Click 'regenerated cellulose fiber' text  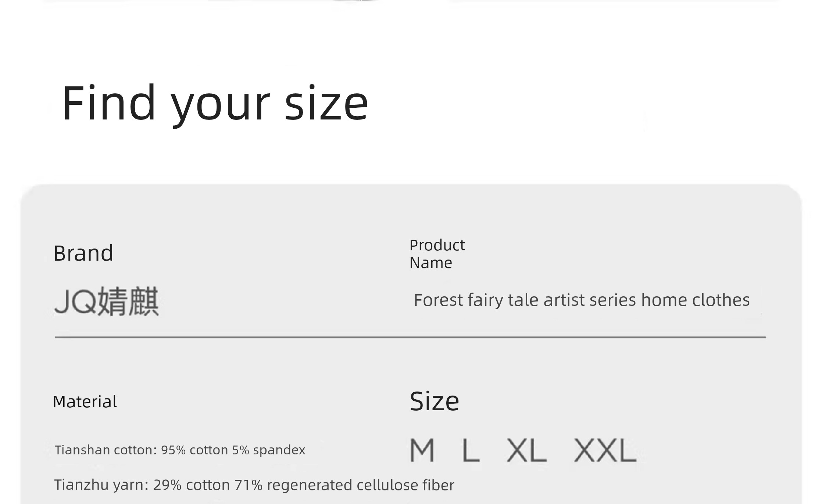click(361, 485)
